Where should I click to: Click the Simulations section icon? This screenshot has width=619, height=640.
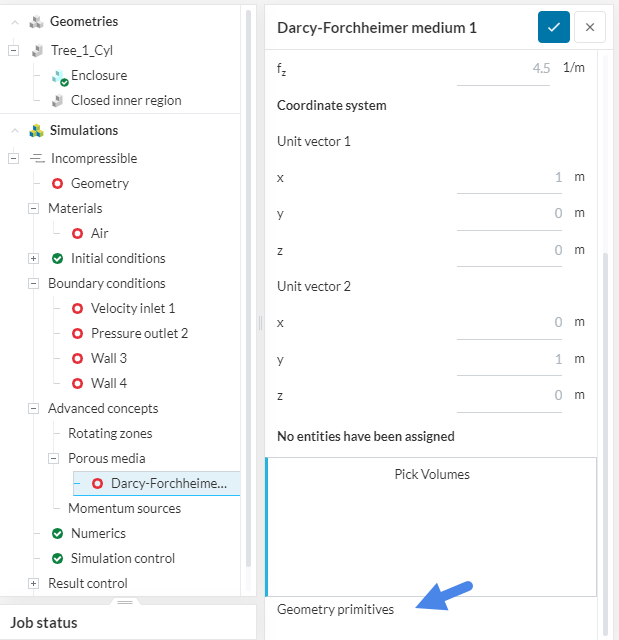tap(36, 131)
